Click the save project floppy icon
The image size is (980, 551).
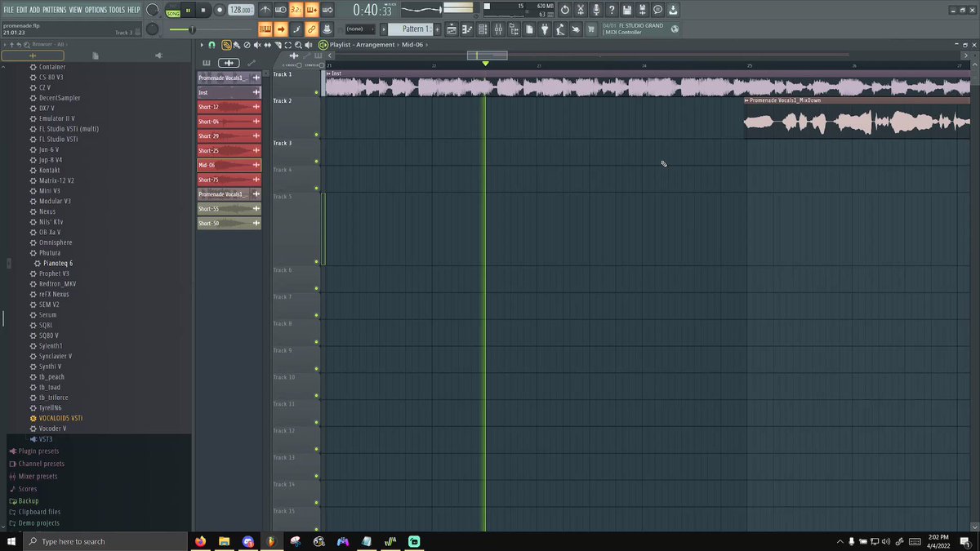pos(626,10)
